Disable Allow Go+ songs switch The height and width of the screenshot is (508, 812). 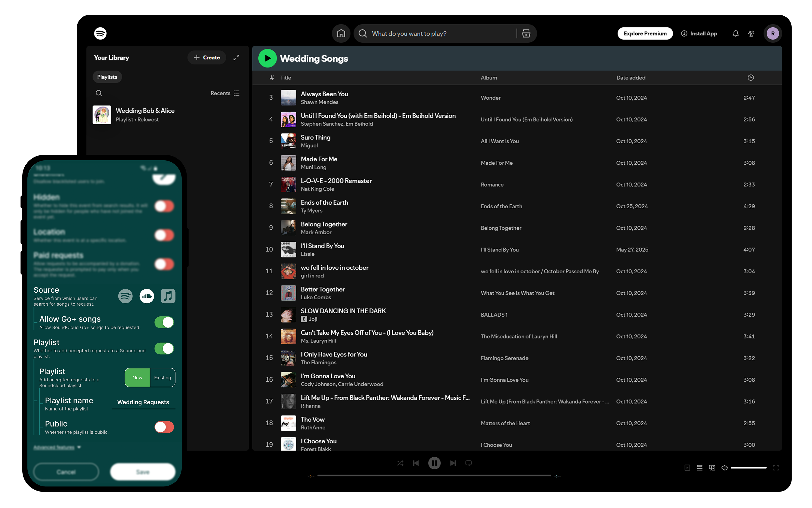coord(164,322)
